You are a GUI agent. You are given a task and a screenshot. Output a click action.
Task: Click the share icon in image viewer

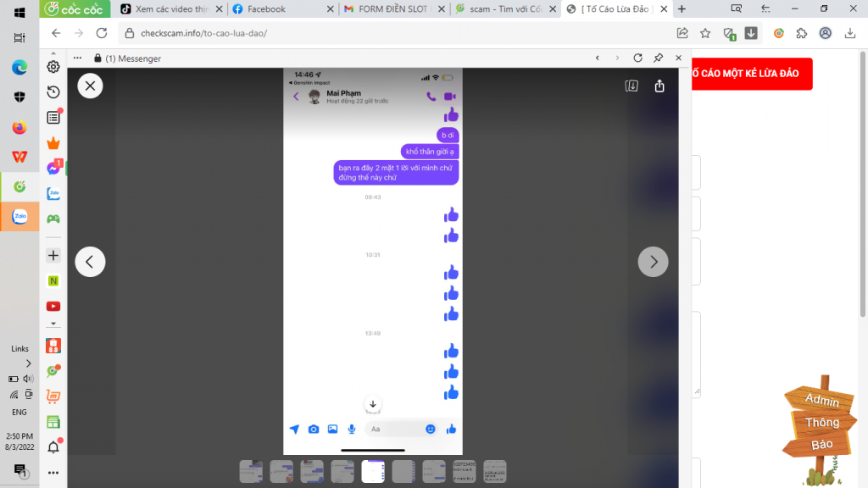tap(659, 86)
